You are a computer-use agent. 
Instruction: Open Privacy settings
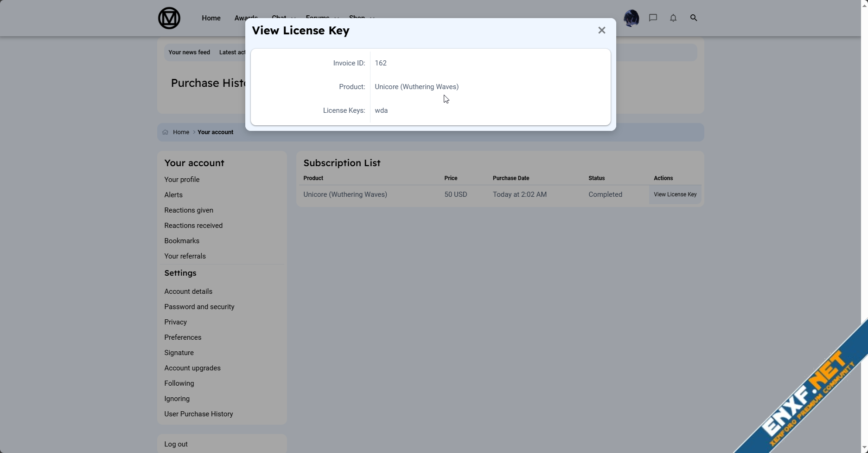176,322
